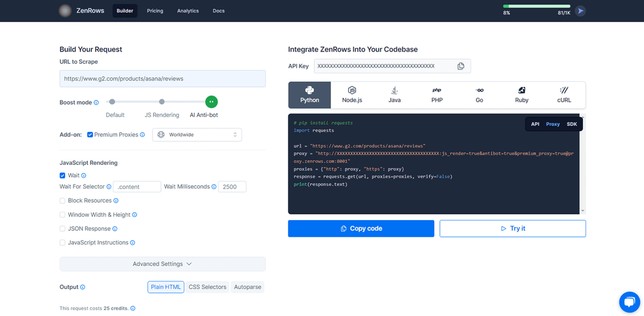Screen dimensions: 644x316
Task: Open the Worldwide proxy country dropdown
Action: (x=197, y=135)
